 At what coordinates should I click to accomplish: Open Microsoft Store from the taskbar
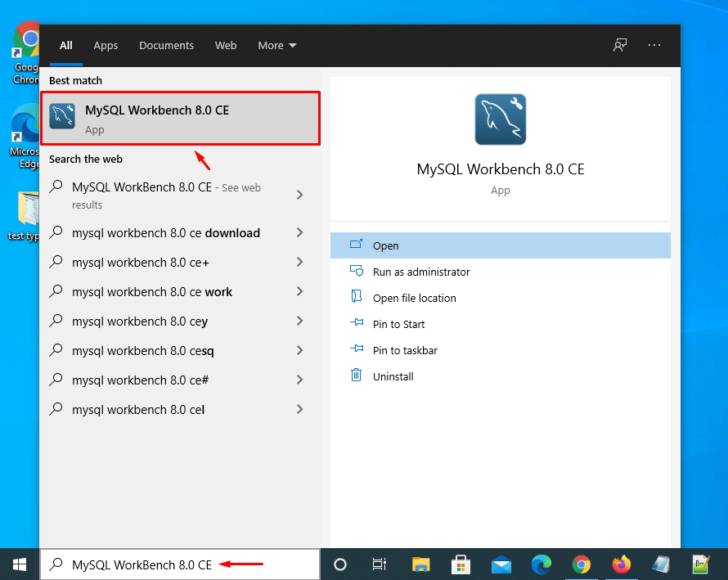461,564
